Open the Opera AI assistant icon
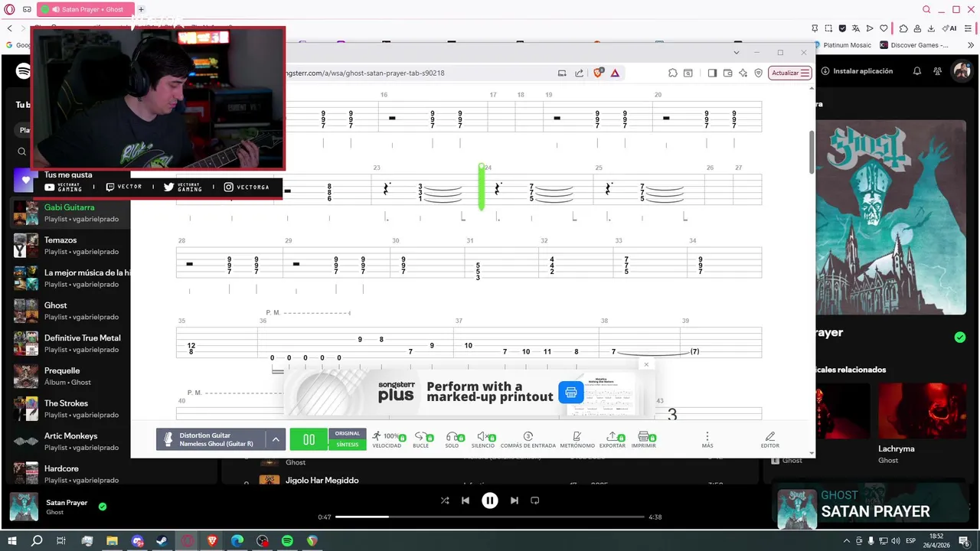This screenshot has height=551, width=980. [950, 28]
